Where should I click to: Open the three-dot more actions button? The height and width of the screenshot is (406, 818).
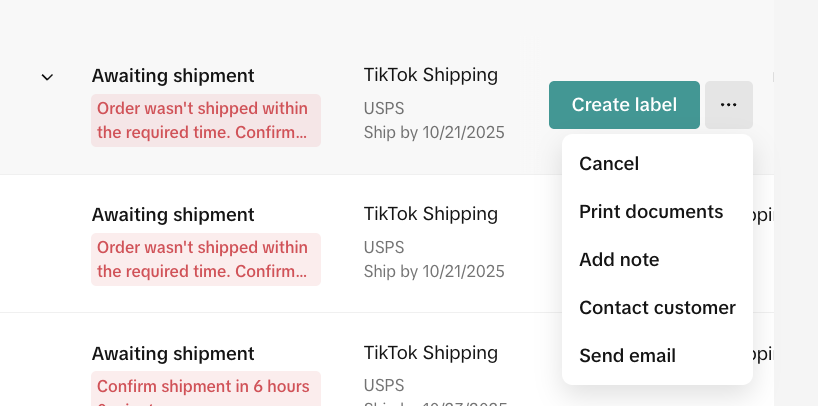(728, 105)
